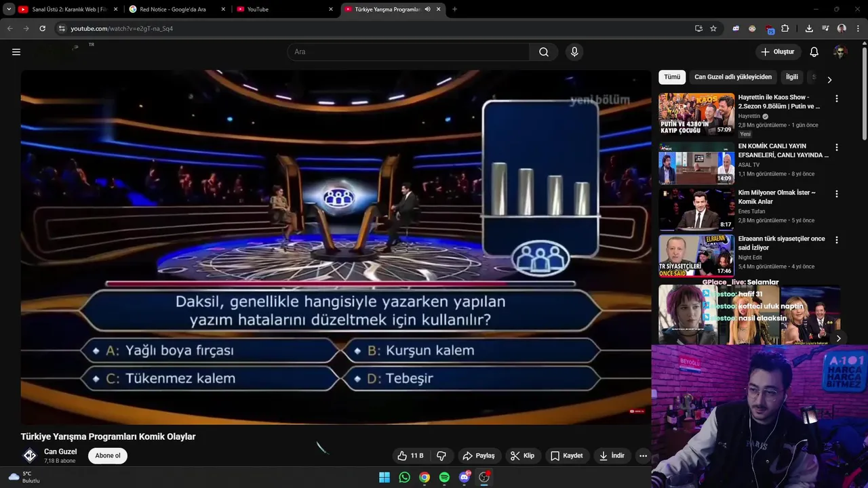Open WhatsApp from the taskbar
868x488 pixels.
tap(404, 477)
